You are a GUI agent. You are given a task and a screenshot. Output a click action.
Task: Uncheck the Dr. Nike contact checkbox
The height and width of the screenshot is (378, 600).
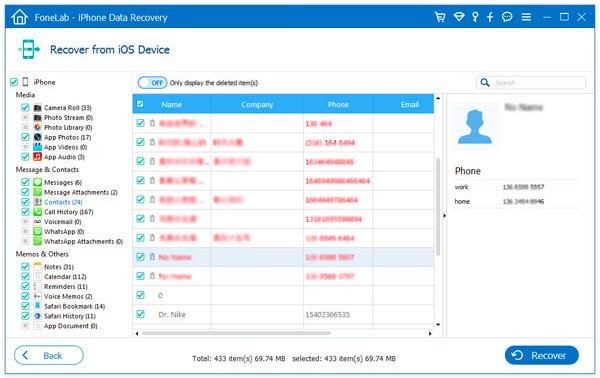[x=140, y=314]
